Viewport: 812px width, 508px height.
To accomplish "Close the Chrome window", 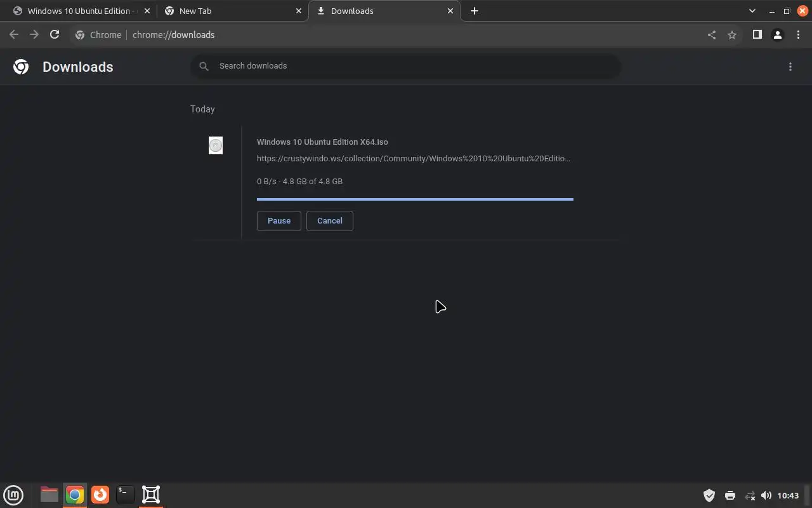I will coord(802,11).
